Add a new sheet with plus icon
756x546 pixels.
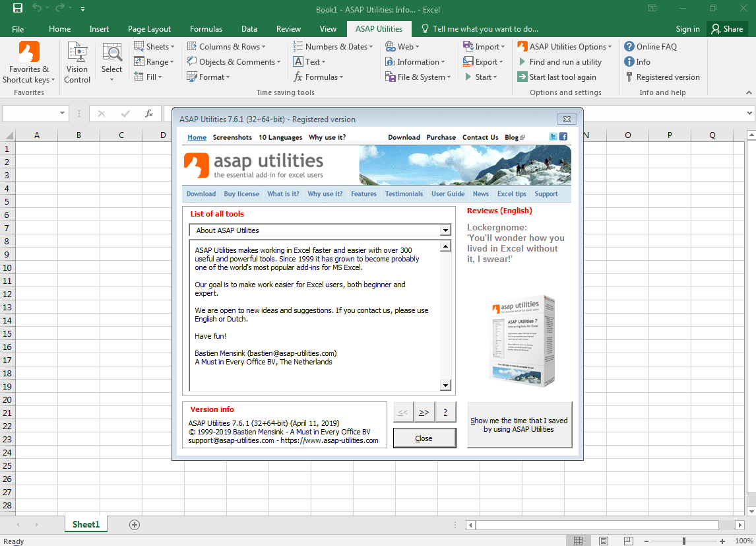[135, 525]
